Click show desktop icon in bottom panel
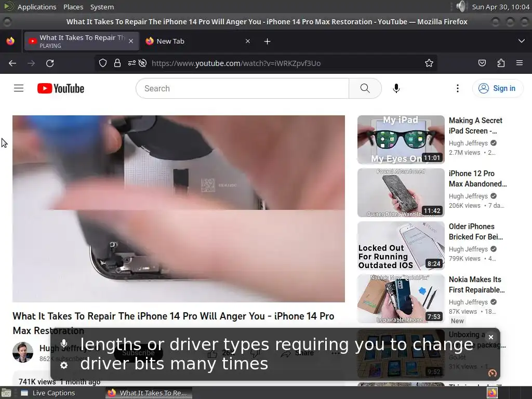Image resolution: width=532 pixels, height=399 pixels. coord(6,393)
